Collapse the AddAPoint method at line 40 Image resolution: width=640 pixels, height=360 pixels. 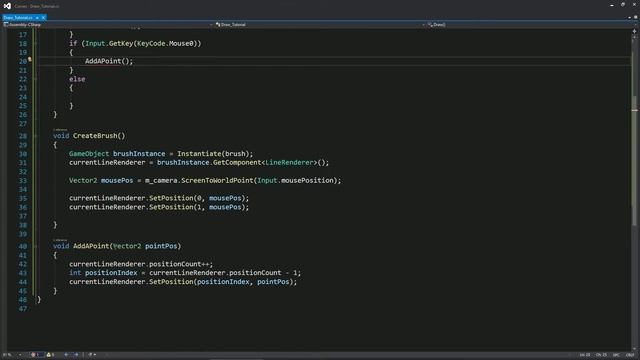(x=36, y=246)
